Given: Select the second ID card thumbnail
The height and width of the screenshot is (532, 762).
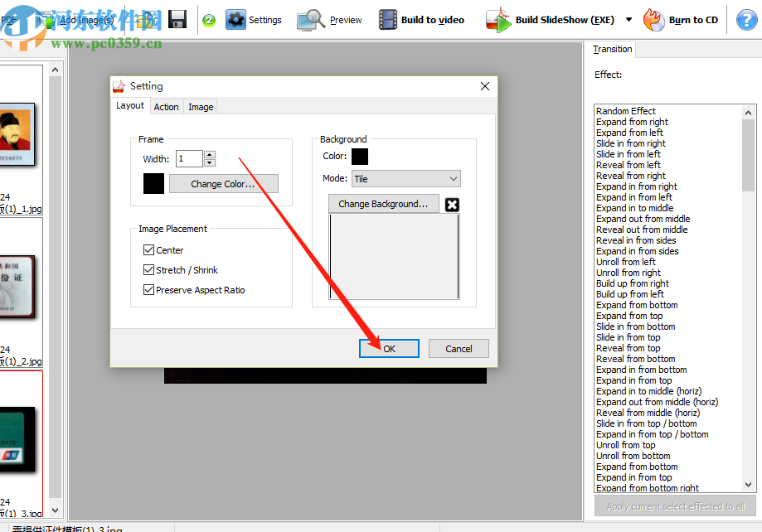Looking at the screenshot, I should pos(17,287).
